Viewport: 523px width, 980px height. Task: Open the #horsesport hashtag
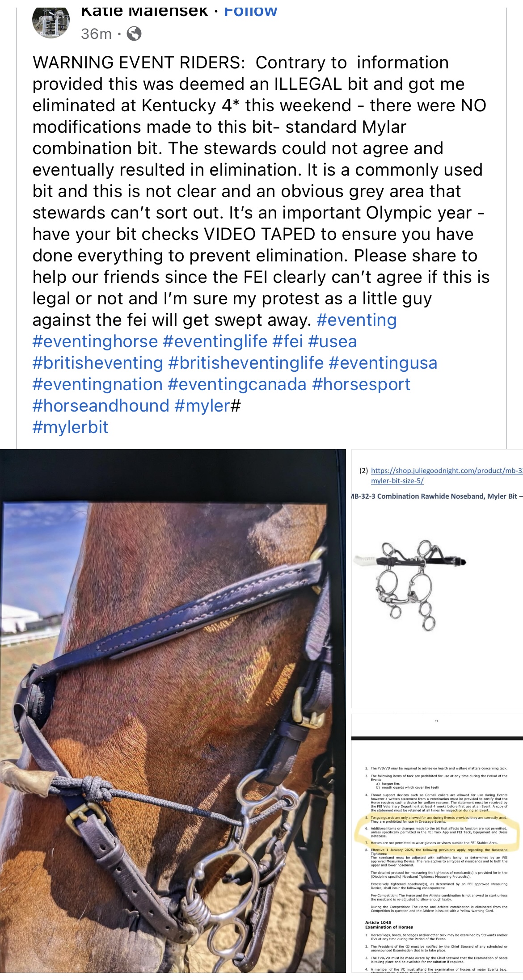point(361,384)
